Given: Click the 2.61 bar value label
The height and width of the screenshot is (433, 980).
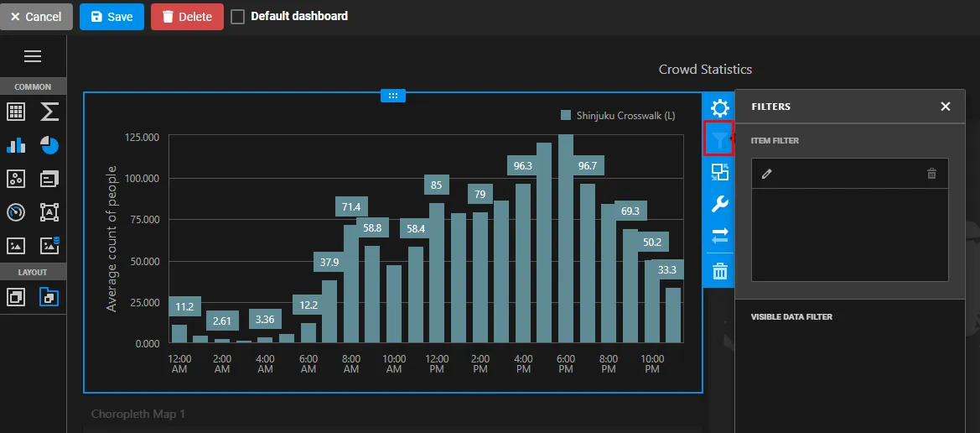Looking at the screenshot, I should [223, 321].
